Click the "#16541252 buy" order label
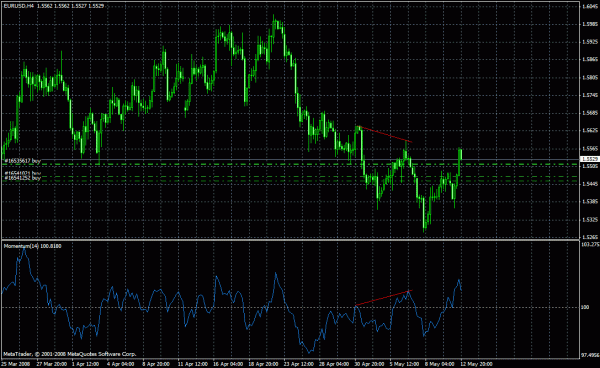 click(23, 178)
